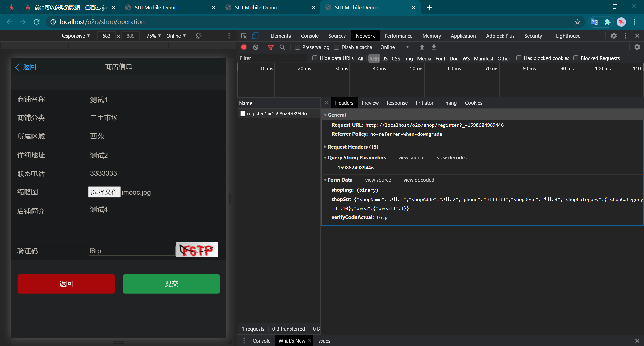Toggle the XHR filter
The width and height of the screenshot is (644, 346).
(374, 58)
